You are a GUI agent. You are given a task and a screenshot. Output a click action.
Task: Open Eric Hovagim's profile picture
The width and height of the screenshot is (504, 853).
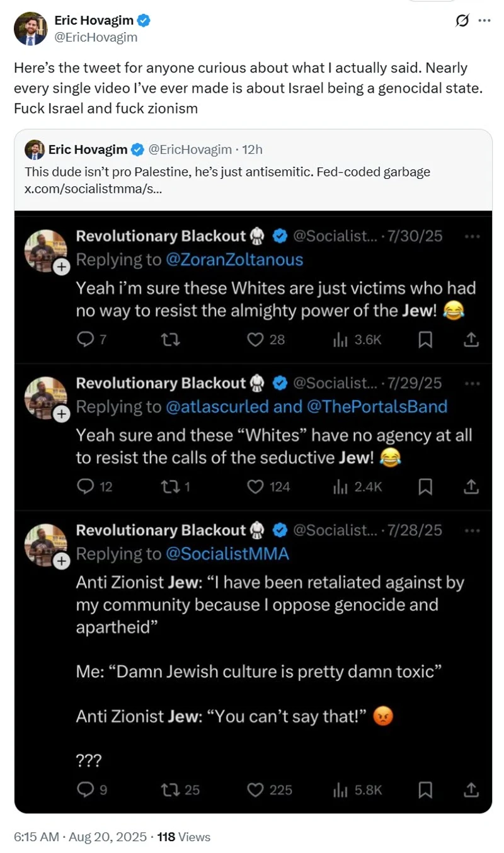(x=31, y=29)
